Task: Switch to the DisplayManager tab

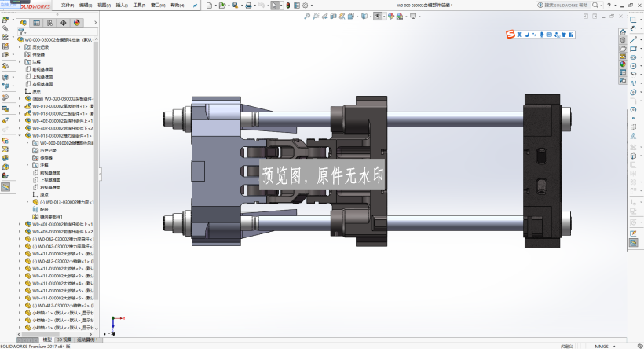Action: click(76, 23)
